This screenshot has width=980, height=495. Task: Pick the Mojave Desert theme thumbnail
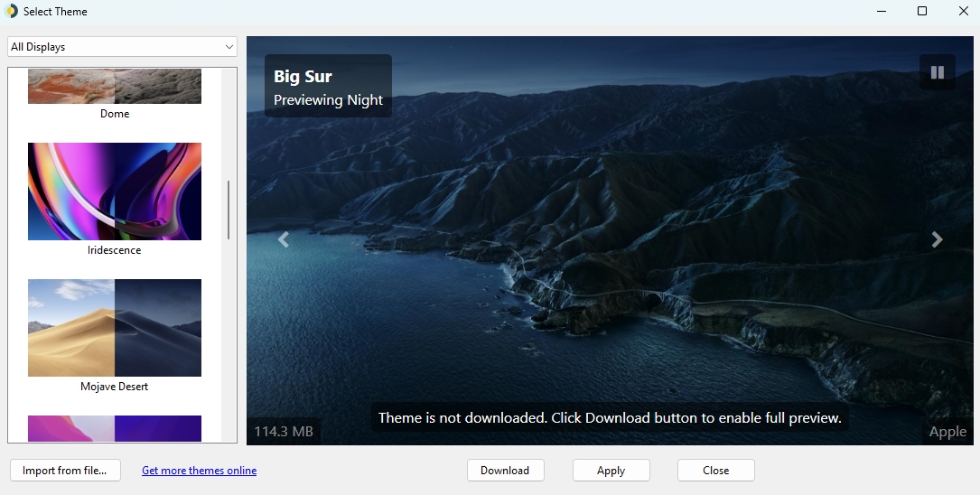(x=115, y=328)
